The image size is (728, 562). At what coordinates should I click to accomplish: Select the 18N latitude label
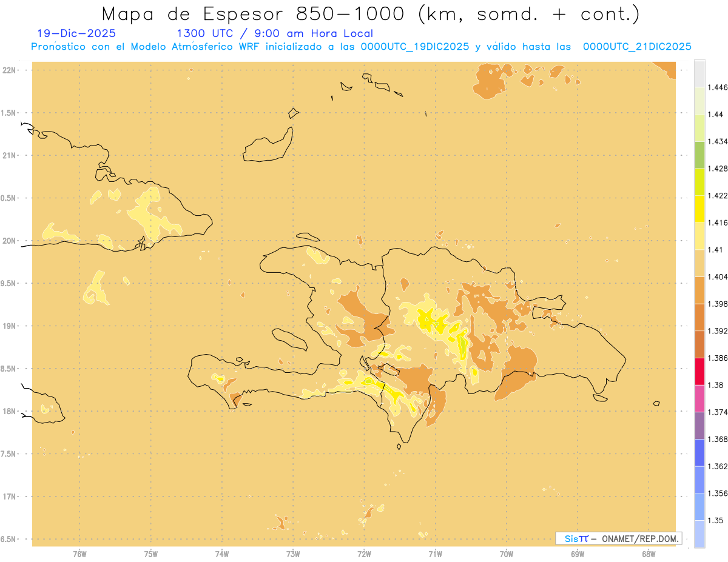coord(10,411)
